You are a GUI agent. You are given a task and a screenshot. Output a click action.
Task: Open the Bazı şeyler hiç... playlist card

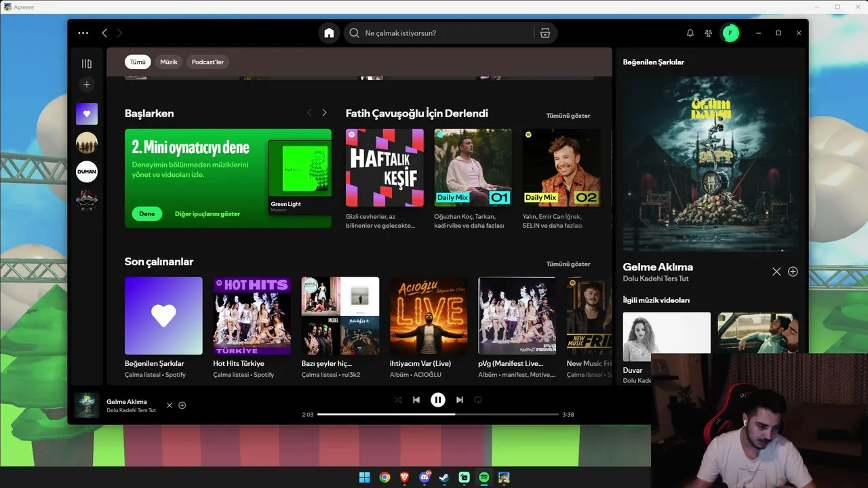click(340, 327)
